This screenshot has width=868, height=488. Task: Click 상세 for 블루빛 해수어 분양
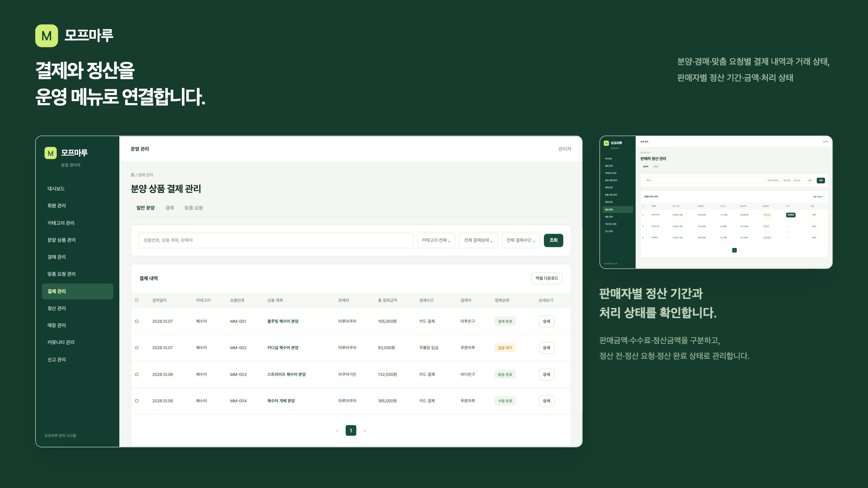coord(546,321)
